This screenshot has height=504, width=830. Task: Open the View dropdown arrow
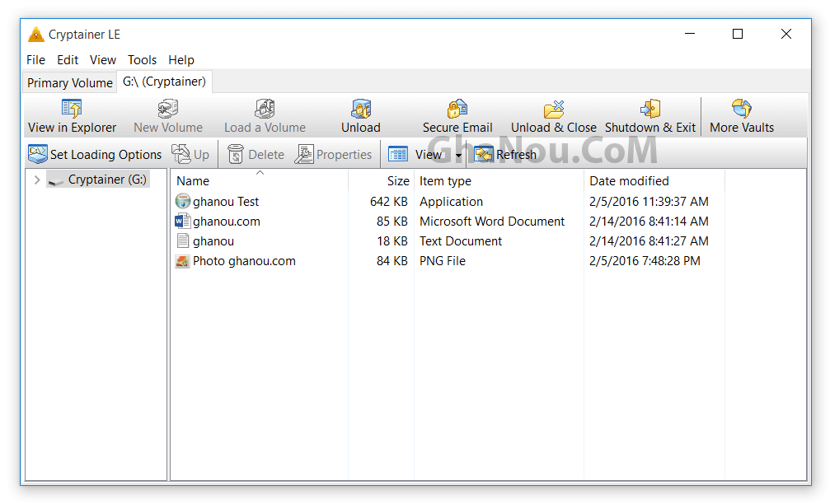(x=458, y=155)
